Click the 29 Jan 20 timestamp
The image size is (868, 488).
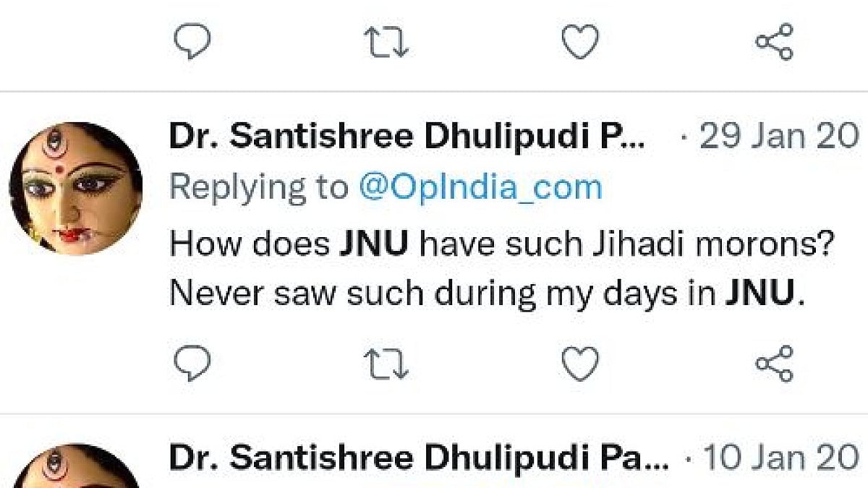775,136
